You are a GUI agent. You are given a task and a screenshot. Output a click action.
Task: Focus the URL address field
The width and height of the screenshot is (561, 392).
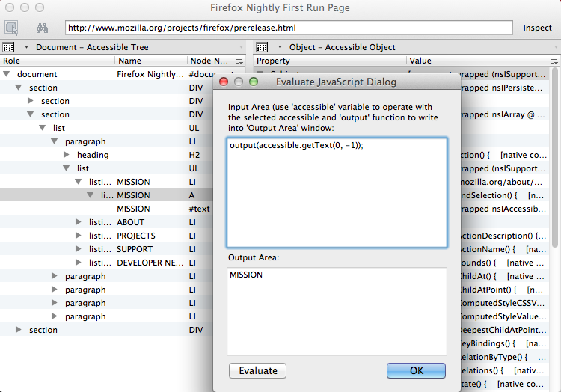(x=289, y=28)
